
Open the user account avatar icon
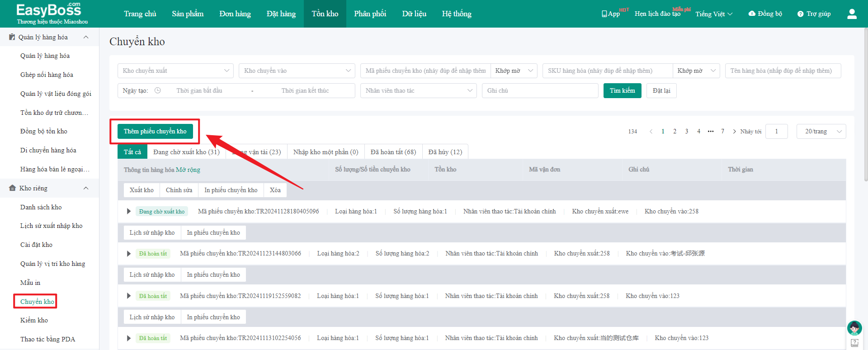click(852, 14)
